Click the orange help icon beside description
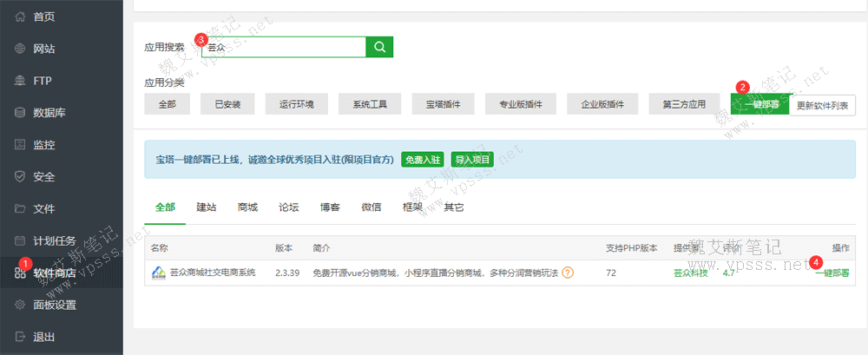This screenshot has width=868, height=355. (568, 273)
